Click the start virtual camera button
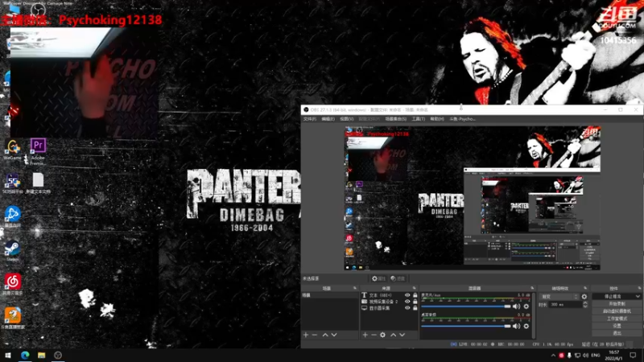Screen dimensions: 644x362 (617, 311)
